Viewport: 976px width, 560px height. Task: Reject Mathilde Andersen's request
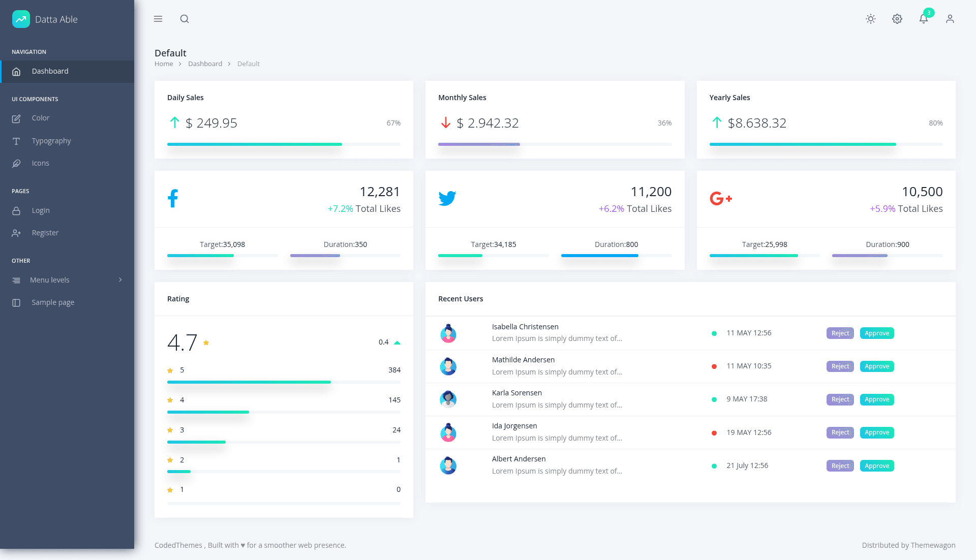pos(840,366)
